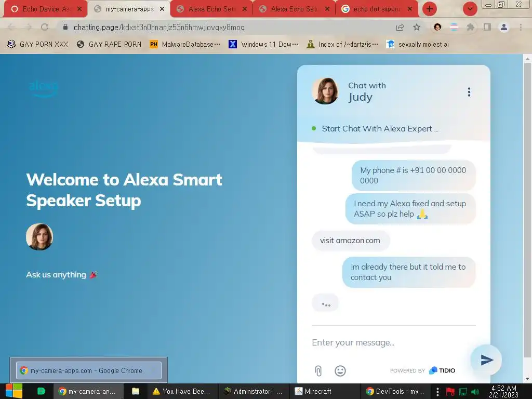Open the striped flag extension icon
The image size is (532, 399).
click(x=454, y=28)
